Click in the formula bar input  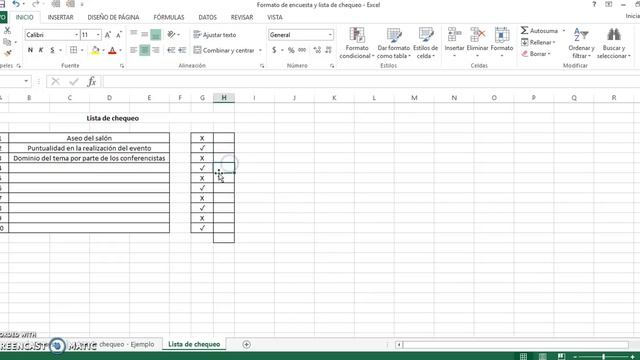click(x=371, y=82)
